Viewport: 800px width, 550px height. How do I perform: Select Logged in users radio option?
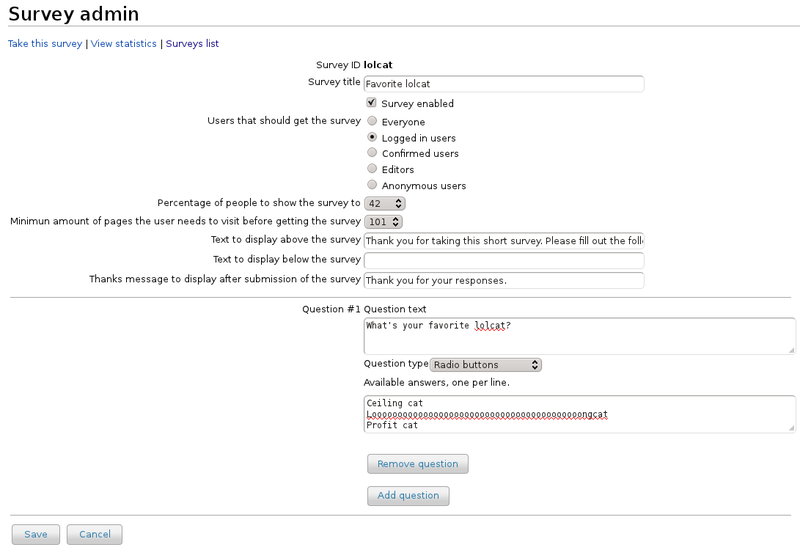click(372, 137)
